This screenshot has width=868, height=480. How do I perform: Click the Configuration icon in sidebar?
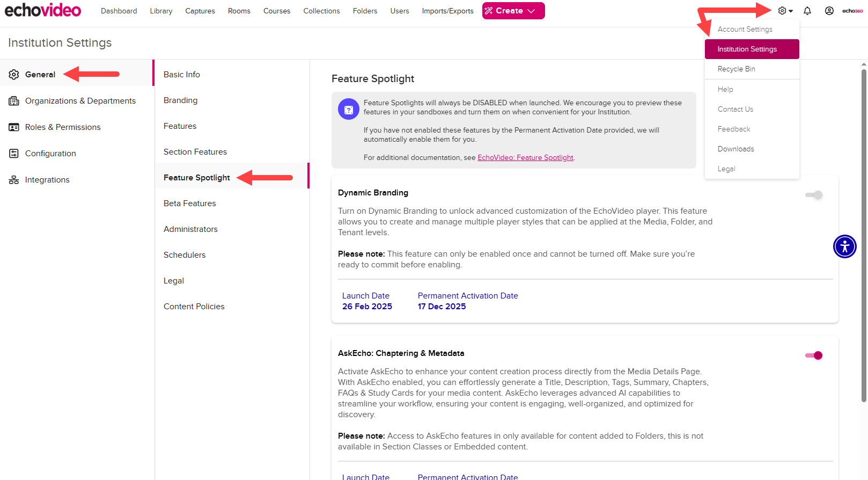coord(14,154)
